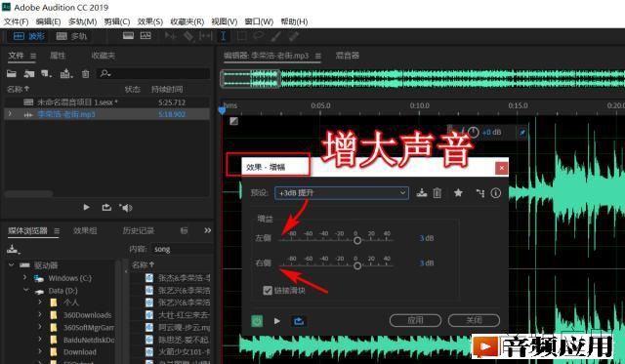
Task: Expand the Windows (C:) drive
Action: pyautogui.click(x=25, y=277)
